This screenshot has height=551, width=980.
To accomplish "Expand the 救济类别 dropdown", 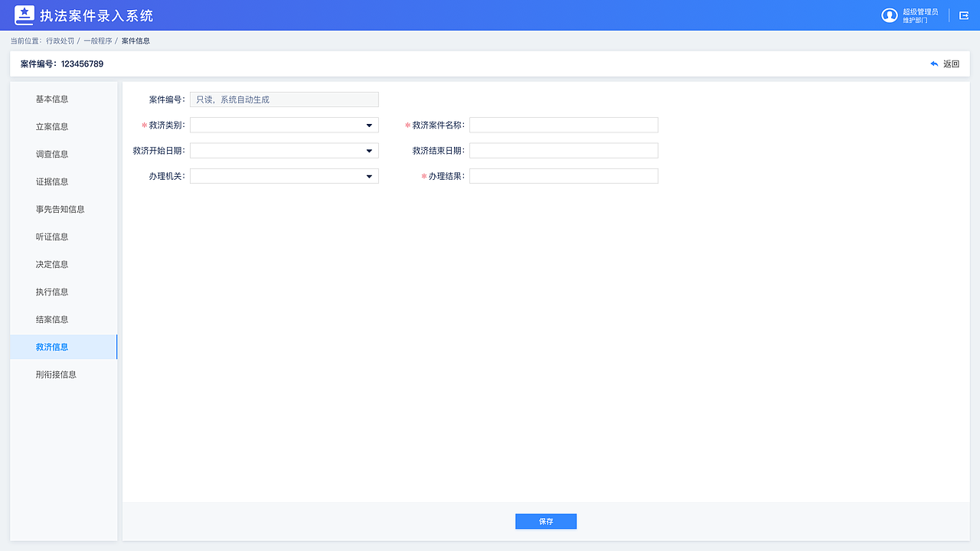I will (x=284, y=125).
